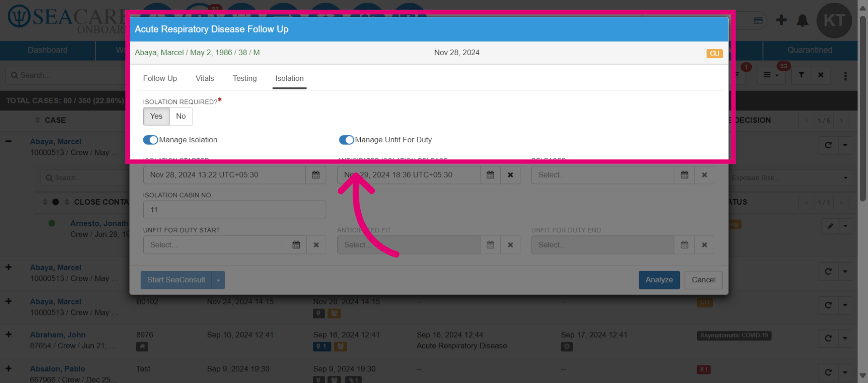Click refresh icon on first Abaya, Marcel row
This screenshot has width=868, height=383.
click(x=828, y=145)
